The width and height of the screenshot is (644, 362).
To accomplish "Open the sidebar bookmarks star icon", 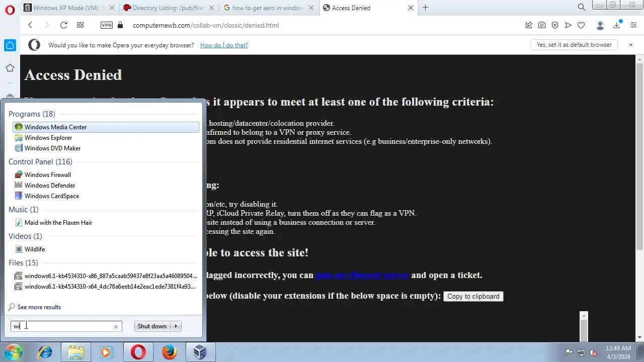I will [10, 68].
